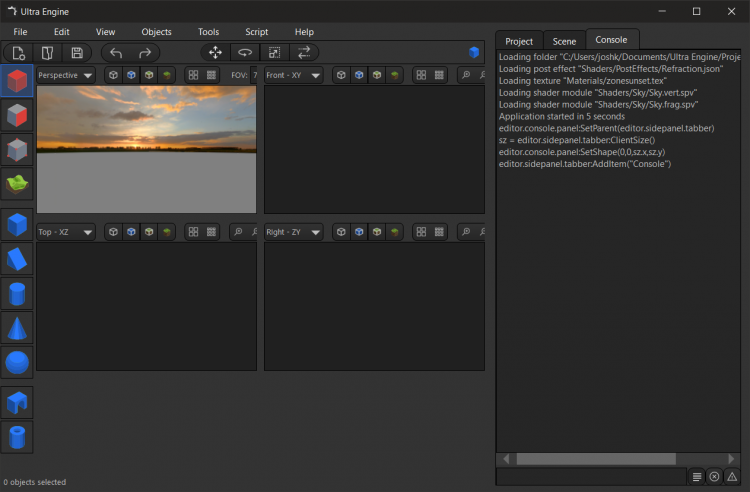Click the Undo arrow button
Viewport: 750px width, 492px height.
pyautogui.click(x=116, y=52)
